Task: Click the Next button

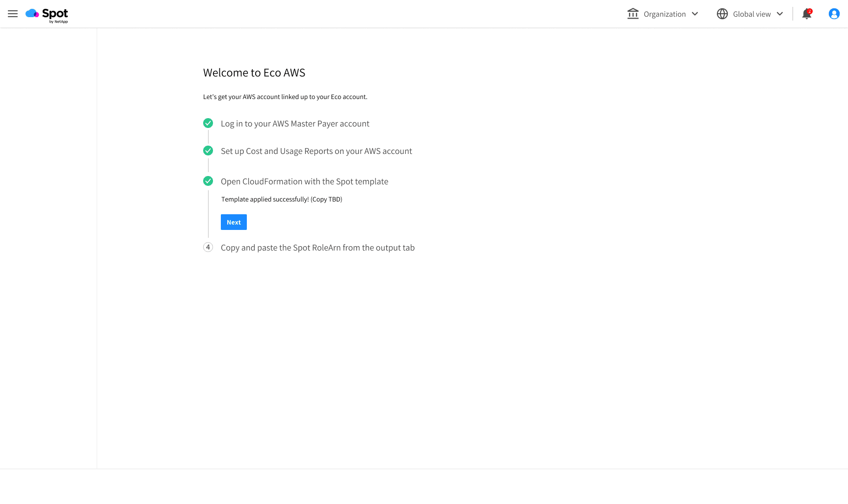Action: [x=234, y=222]
